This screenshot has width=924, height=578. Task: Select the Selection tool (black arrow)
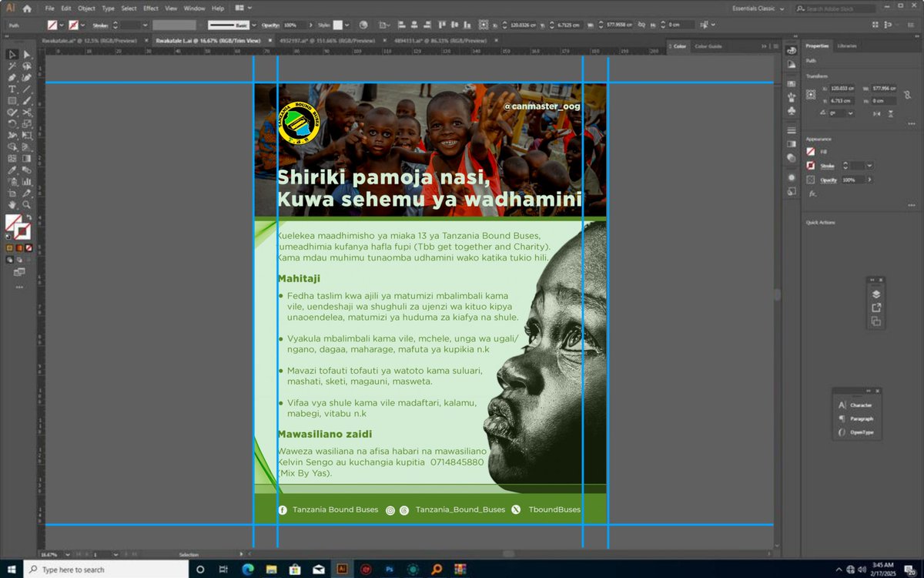coord(12,55)
